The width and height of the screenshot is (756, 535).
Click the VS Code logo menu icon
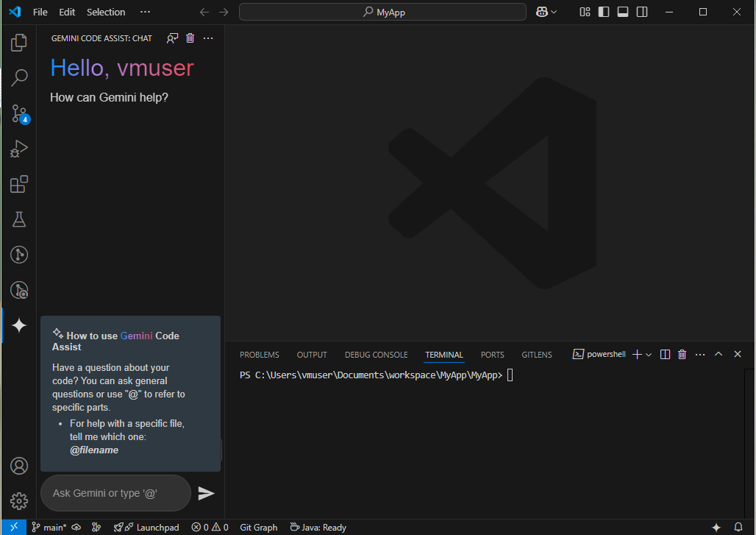click(15, 12)
